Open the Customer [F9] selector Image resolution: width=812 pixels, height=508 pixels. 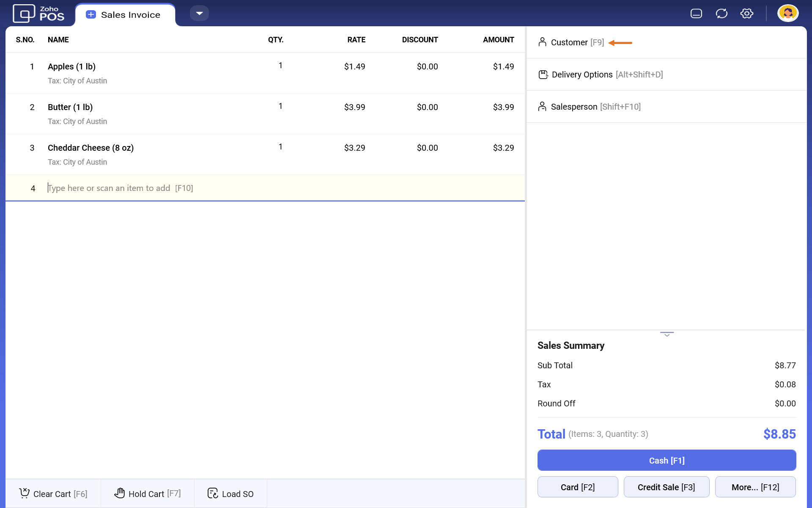[x=577, y=43]
